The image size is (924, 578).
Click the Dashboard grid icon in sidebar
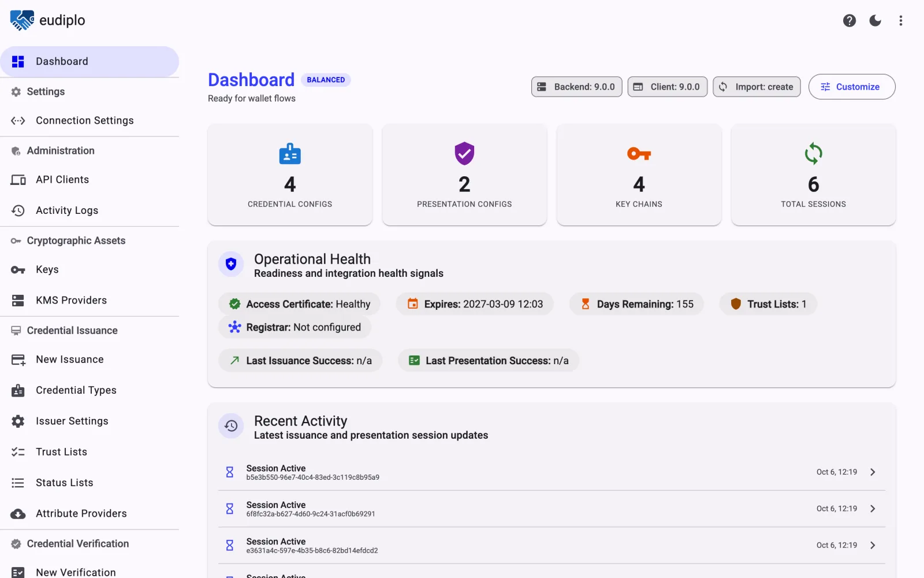click(18, 61)
